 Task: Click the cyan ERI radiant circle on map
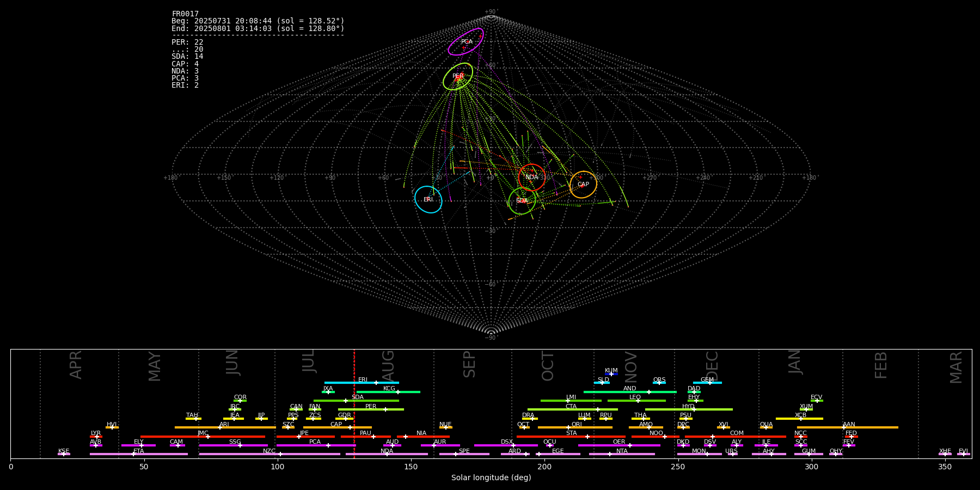coord(428,199)
